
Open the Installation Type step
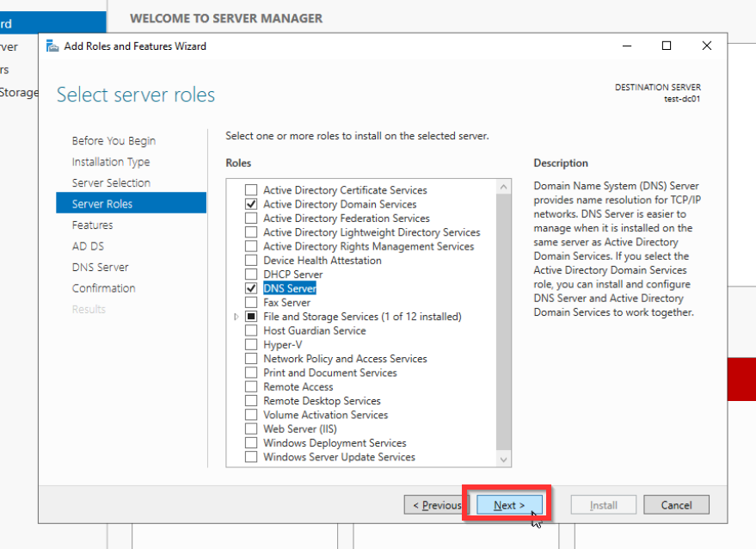pos(111,162)
